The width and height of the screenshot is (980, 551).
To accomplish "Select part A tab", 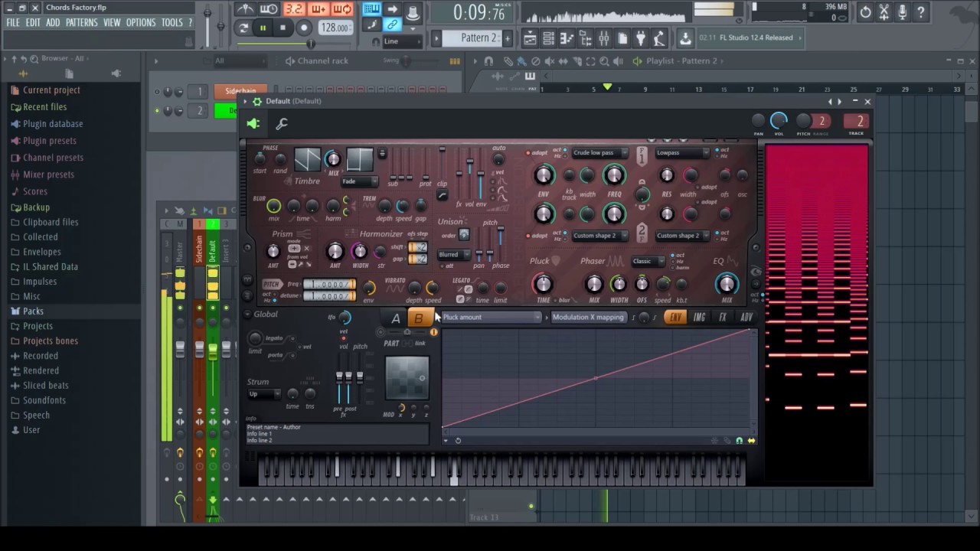I will pos(396,318).
